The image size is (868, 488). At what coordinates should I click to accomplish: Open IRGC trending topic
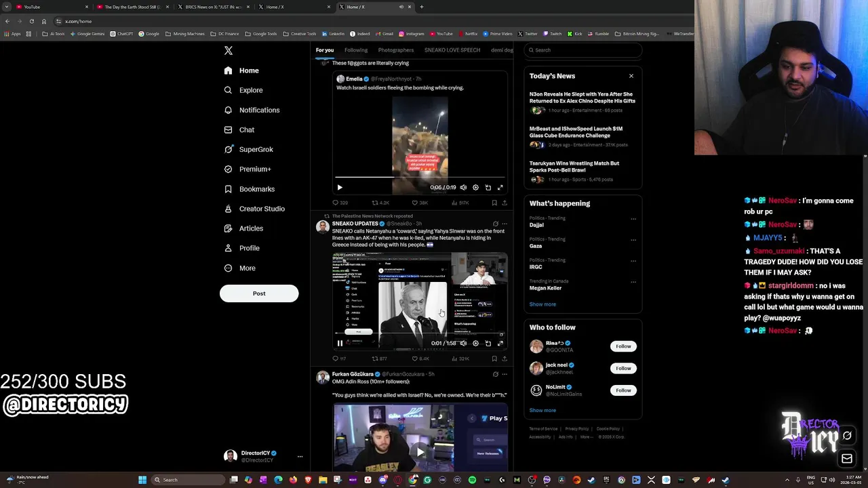click(536, 267)
